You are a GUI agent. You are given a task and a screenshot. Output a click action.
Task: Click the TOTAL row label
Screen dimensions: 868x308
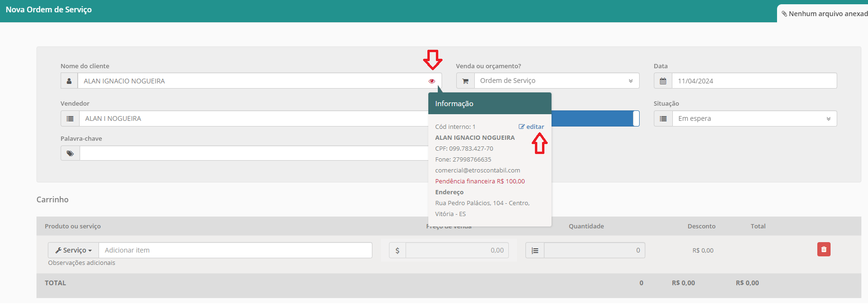55,283
